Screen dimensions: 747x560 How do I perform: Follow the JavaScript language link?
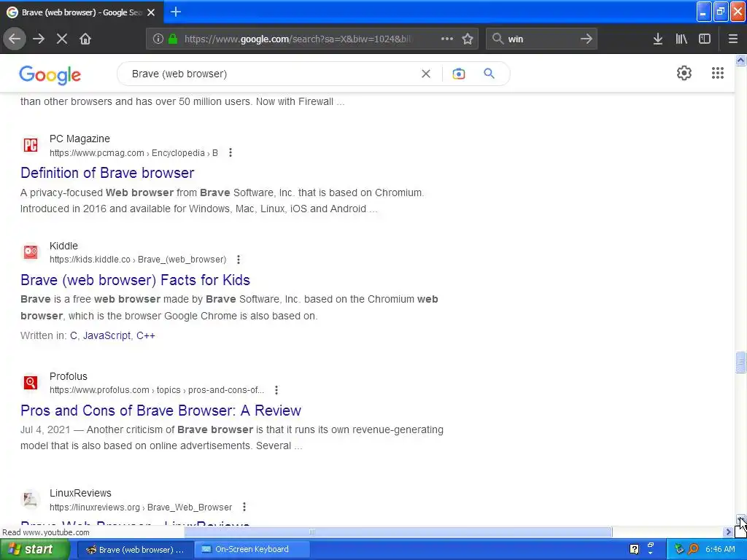pos(107,335)
